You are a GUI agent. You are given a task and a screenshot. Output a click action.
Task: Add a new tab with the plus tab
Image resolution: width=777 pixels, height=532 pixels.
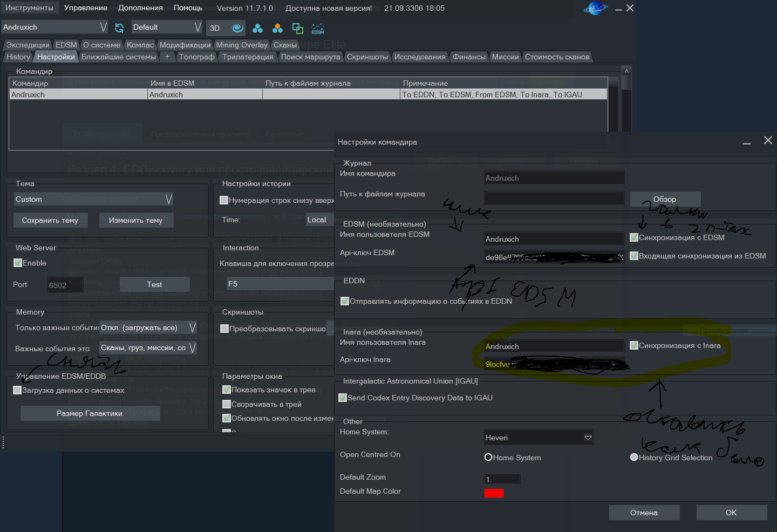167,57
